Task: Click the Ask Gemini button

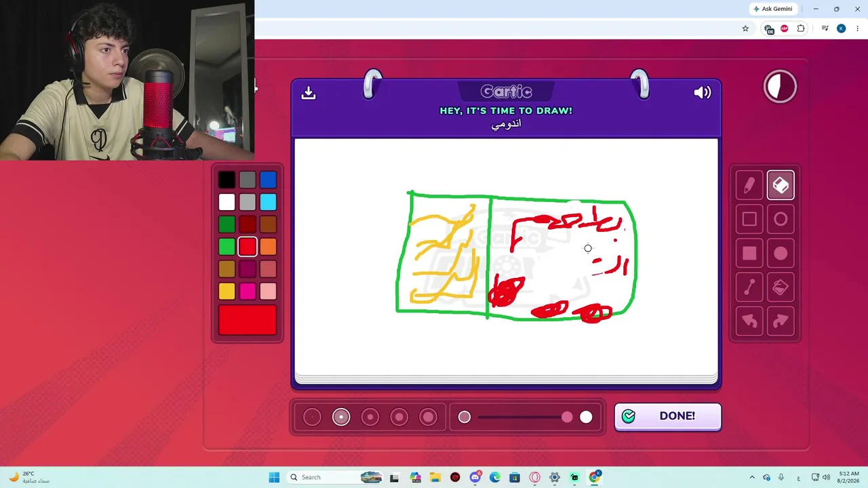Action: point(773,9)
